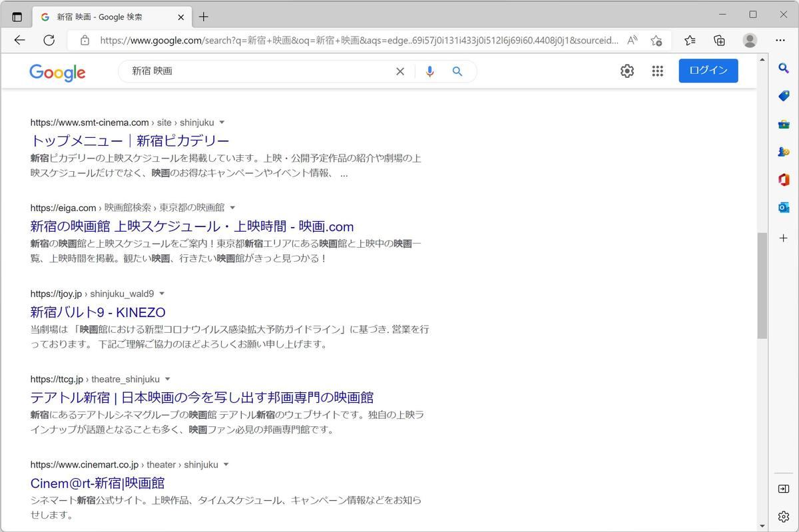Open sidebar Outlook icon
This screenshot has width=799, height=532.
pyautogui.click(x=784, y=208)
